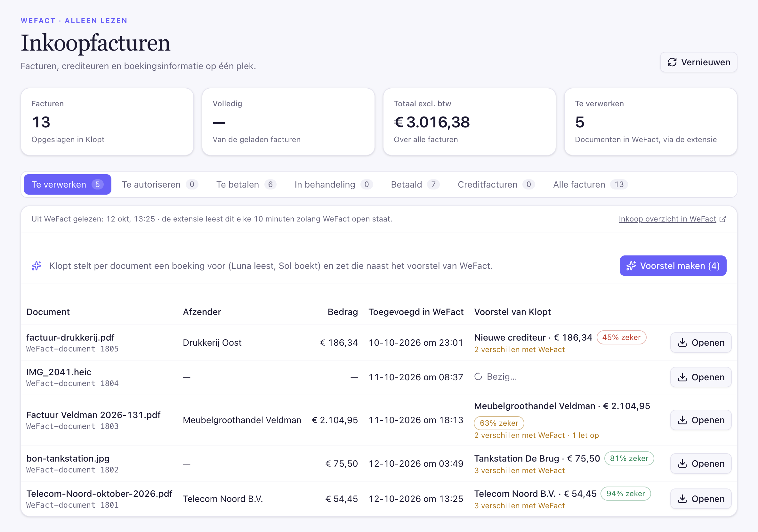Select the Creditfacturen tab
758x532 pixels.
click(496, 184)
